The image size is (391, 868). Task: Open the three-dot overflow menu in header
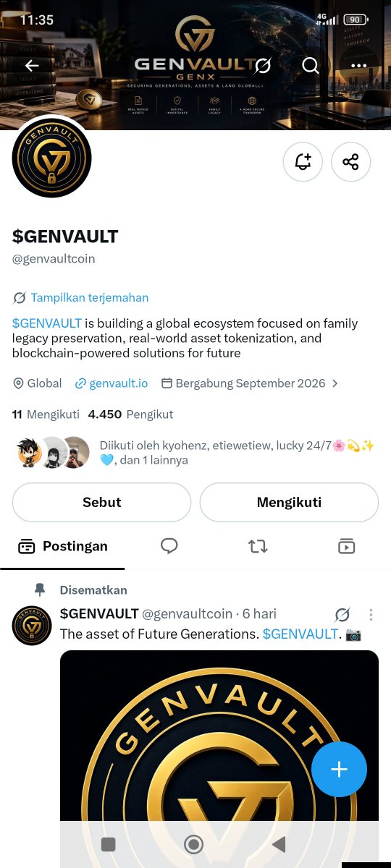pyautogui.click(x=358, y=66)
